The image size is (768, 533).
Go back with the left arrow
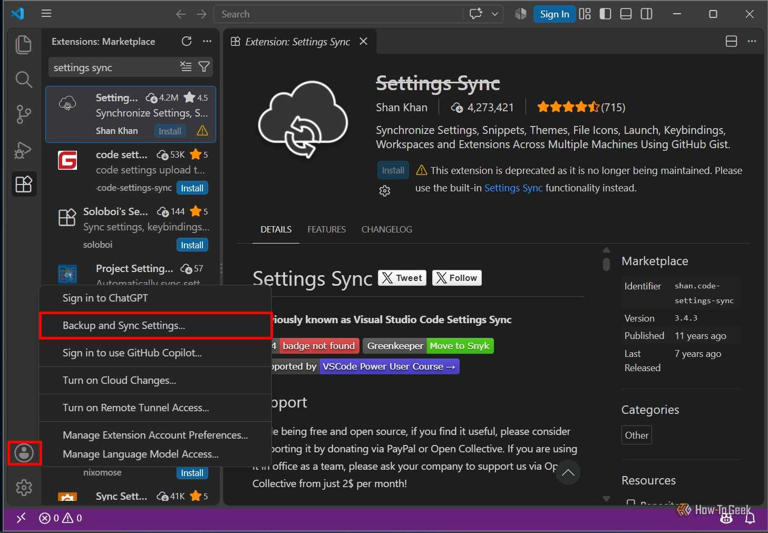click(x=181, y=14)
